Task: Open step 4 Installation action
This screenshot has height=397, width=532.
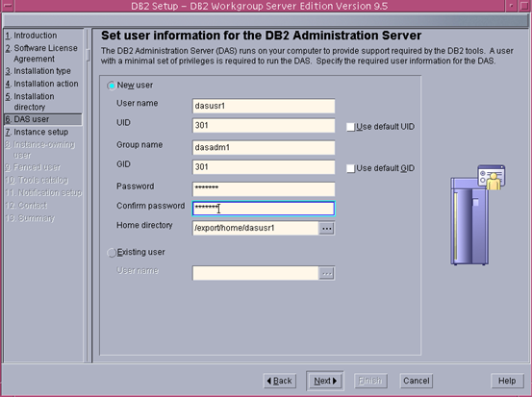Action: point(41,84)
